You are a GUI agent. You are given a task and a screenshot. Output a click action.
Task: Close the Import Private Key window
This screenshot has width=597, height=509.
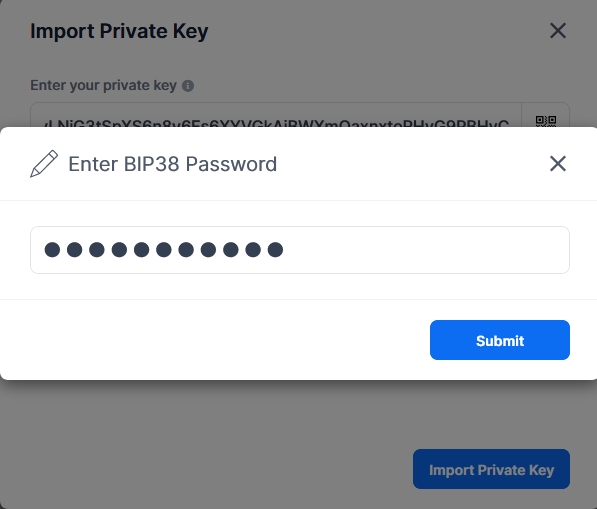click(x=558, y=30)
